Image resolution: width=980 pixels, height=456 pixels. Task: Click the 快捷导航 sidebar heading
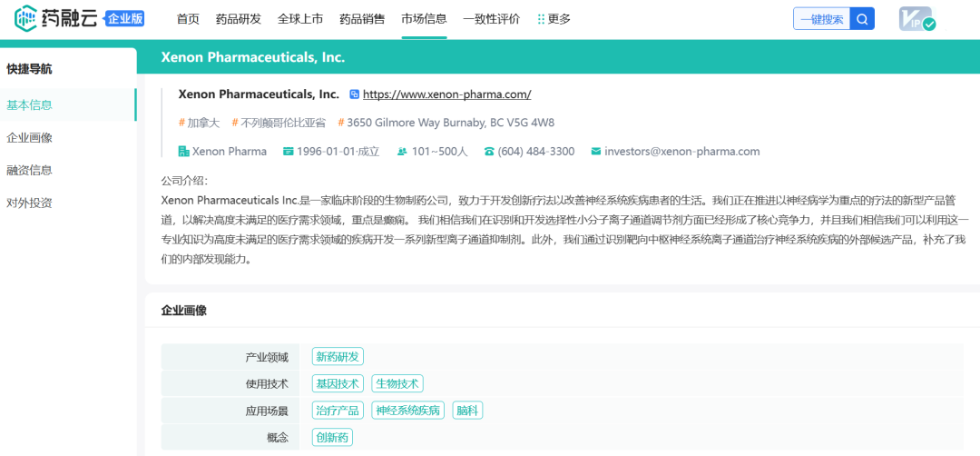(x=29, y=69)
